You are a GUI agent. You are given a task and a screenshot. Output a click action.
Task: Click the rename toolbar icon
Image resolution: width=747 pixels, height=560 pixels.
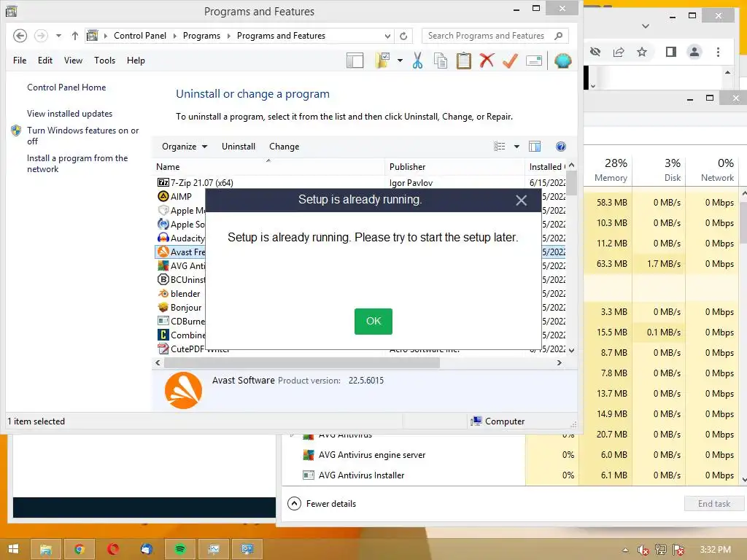(x=533, y=61)
